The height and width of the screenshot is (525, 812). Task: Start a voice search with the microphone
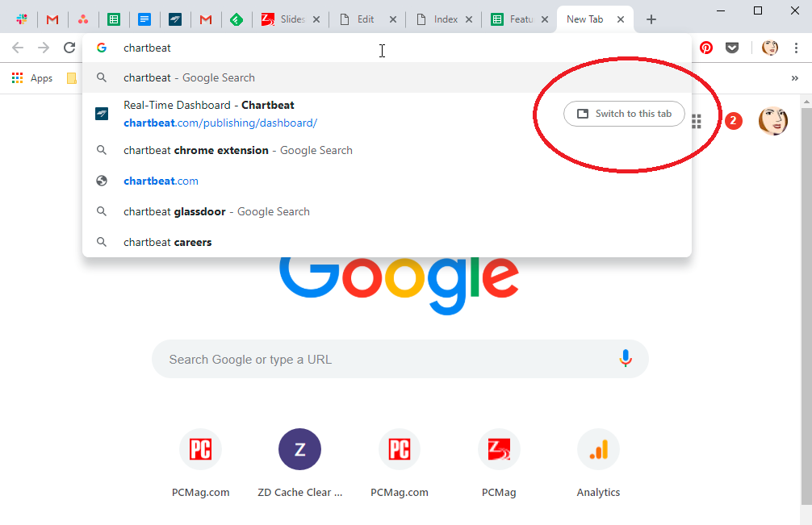coord(626,358)
